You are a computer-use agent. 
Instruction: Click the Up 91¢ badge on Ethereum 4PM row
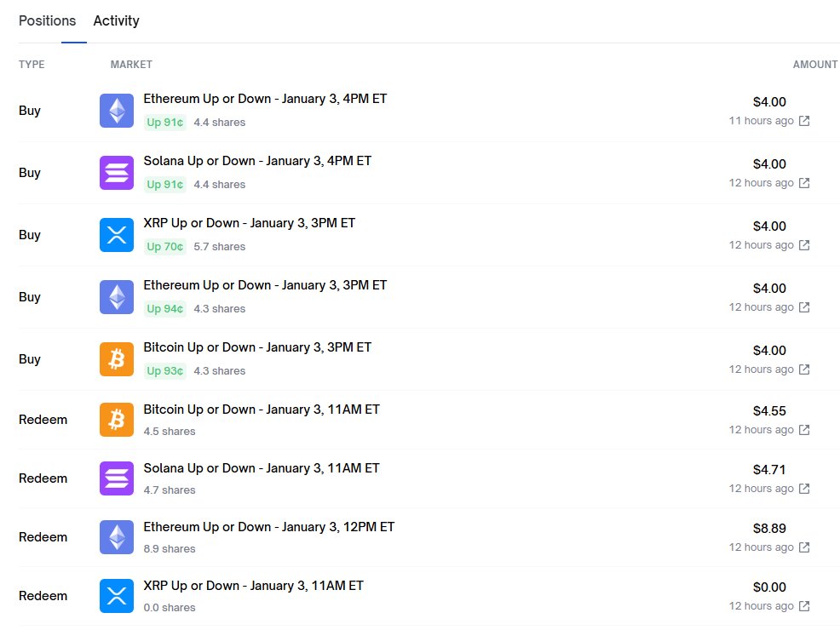(x=165, y=123)
